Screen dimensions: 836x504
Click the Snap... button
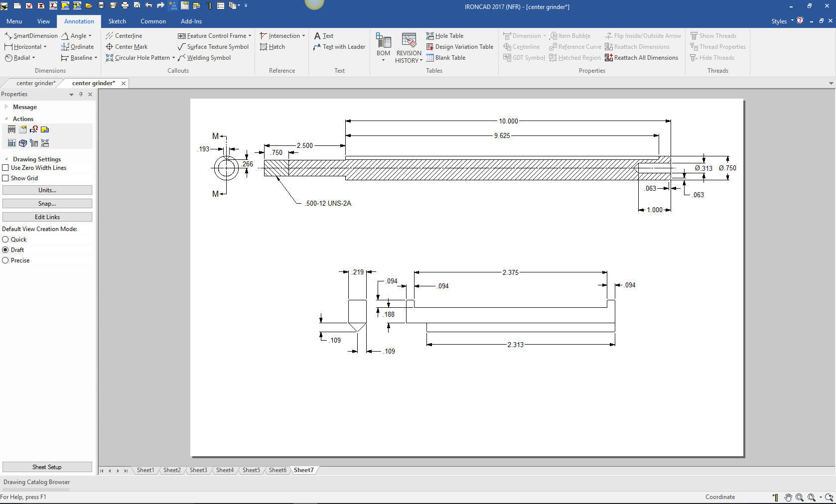(x=47, y=204)
